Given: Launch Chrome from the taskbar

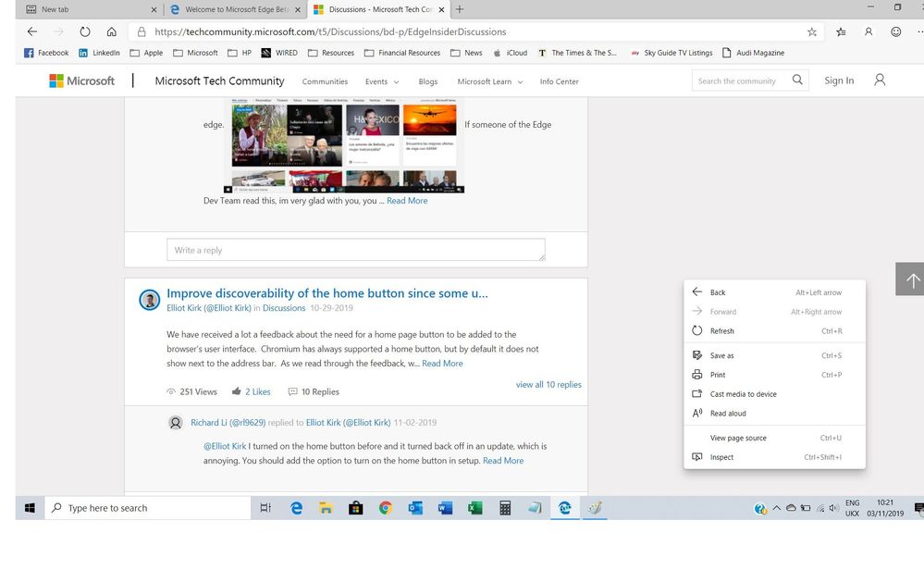Looking at the screenshot, I should tap(386, 508).
